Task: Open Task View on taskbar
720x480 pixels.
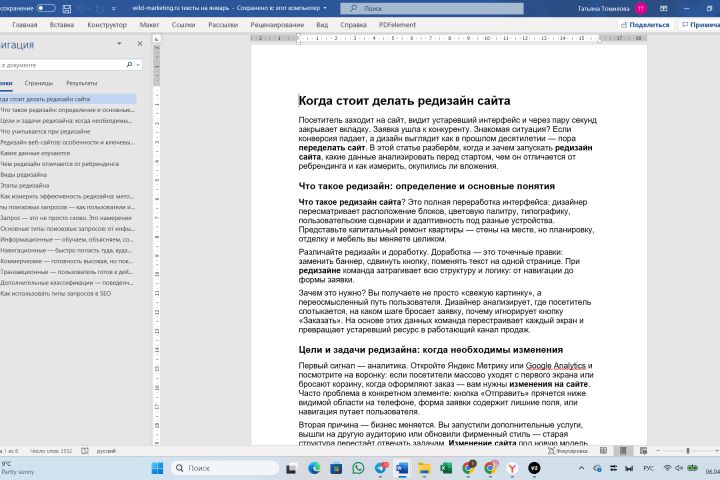Action: coord(291,469)
